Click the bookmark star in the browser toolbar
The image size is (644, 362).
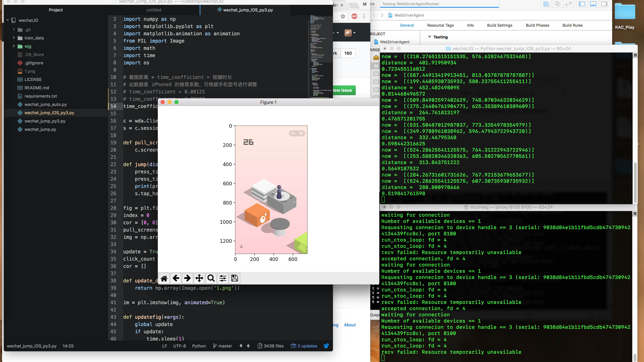pyautogui.click(x=343, y=16)
